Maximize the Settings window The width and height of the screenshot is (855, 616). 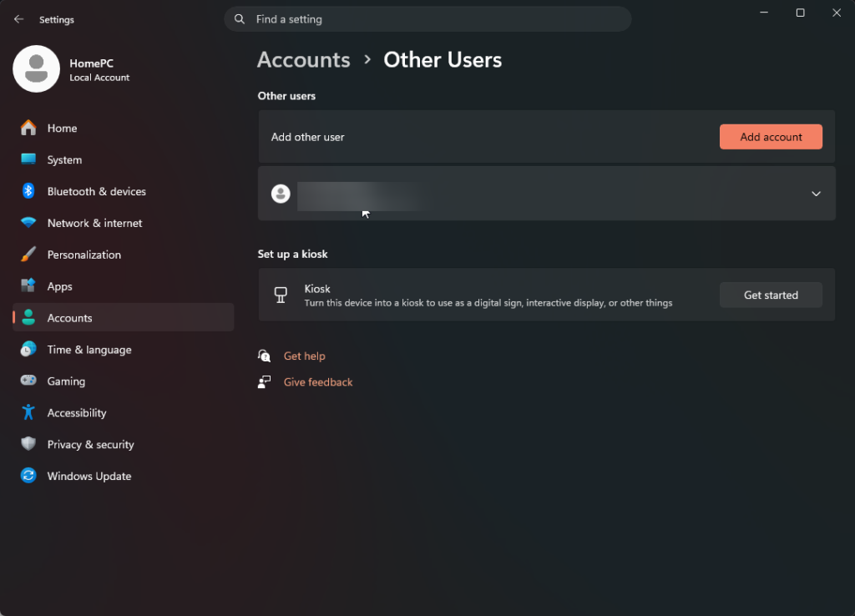(x=800, y=13)
